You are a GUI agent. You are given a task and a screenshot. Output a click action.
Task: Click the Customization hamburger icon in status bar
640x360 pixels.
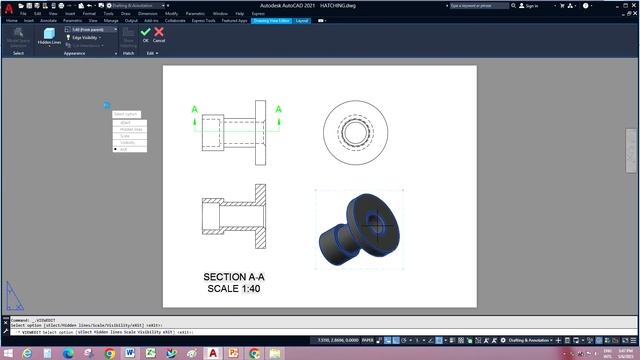pyautogui.click(x=633, y=340)
